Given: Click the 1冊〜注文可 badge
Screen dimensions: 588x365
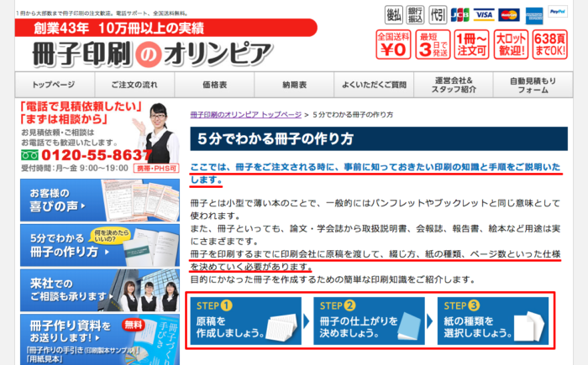Looking at the screenshot, I should (x=472, y=44).
